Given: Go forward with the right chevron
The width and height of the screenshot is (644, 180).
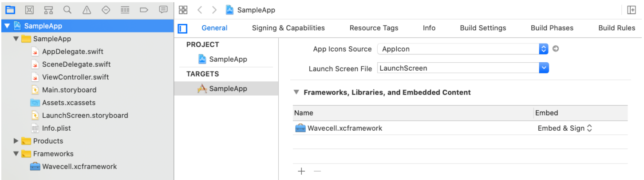Looking at the screenshot, I should pos(214,10).
